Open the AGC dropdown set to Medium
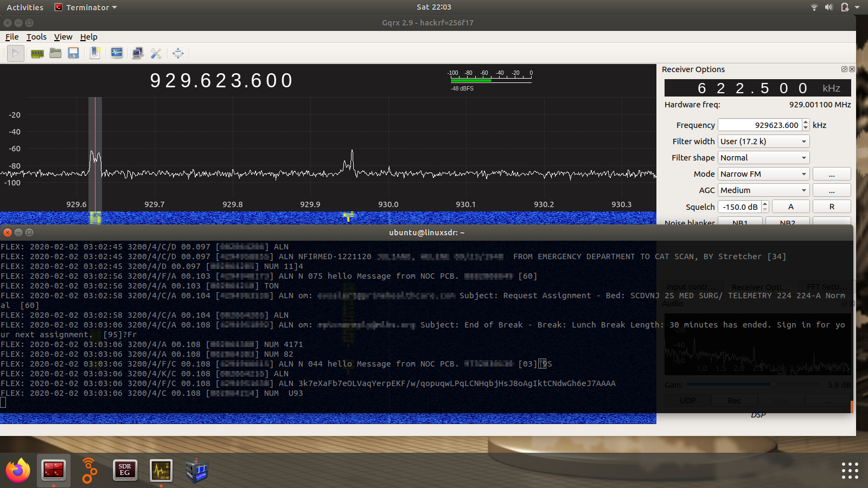This screenshot has height=488, width=868. [763, 190]
